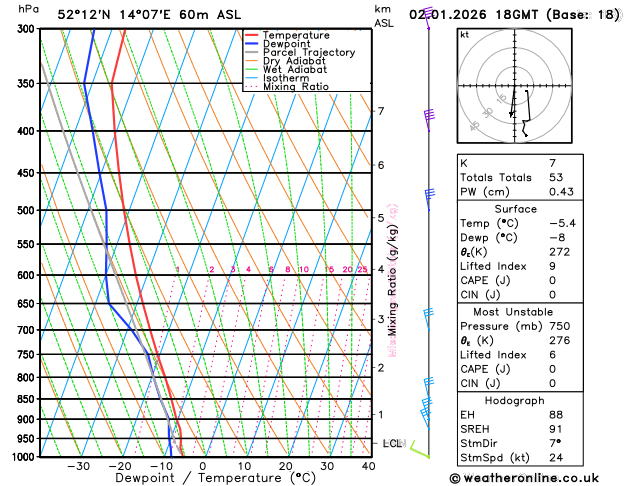Click the date label 02.01.2026 18GMT
The width and height of the screenshot is (629, 486).
point(473,15)
